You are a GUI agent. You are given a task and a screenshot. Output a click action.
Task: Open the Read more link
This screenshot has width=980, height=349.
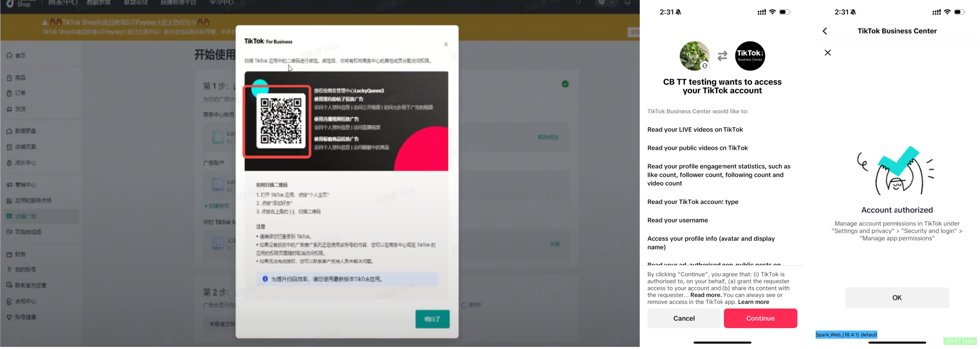click(706, 295)
